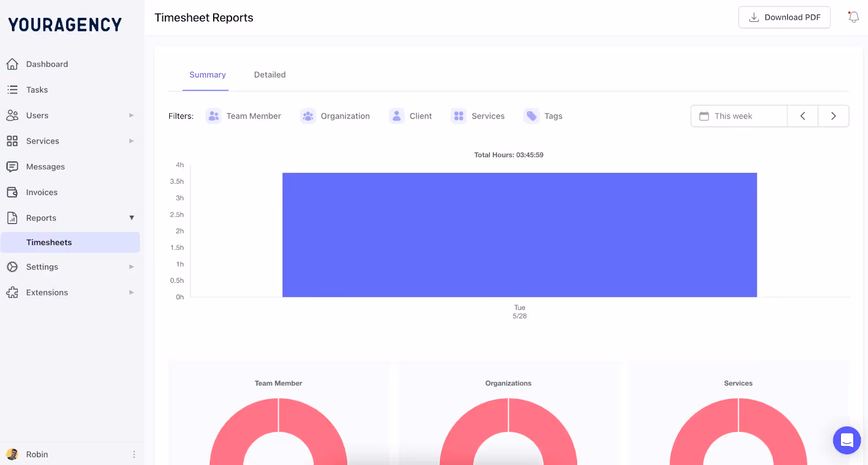Click the Tags filter tag icon
This screenshot has width=868, height=465.
pyautogui.click(x=532, y=116)
